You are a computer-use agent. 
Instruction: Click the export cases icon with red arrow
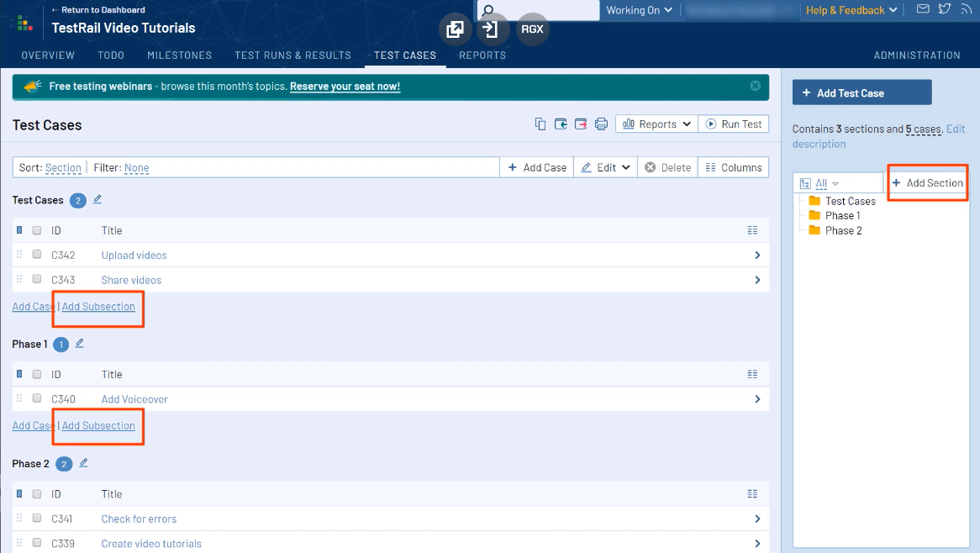(x=581, y=124)
